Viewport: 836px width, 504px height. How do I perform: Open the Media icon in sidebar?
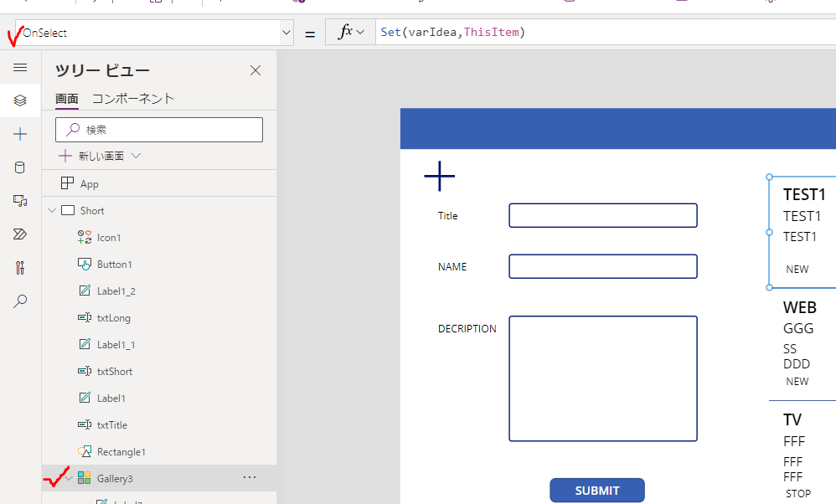[x=20, y=201]
